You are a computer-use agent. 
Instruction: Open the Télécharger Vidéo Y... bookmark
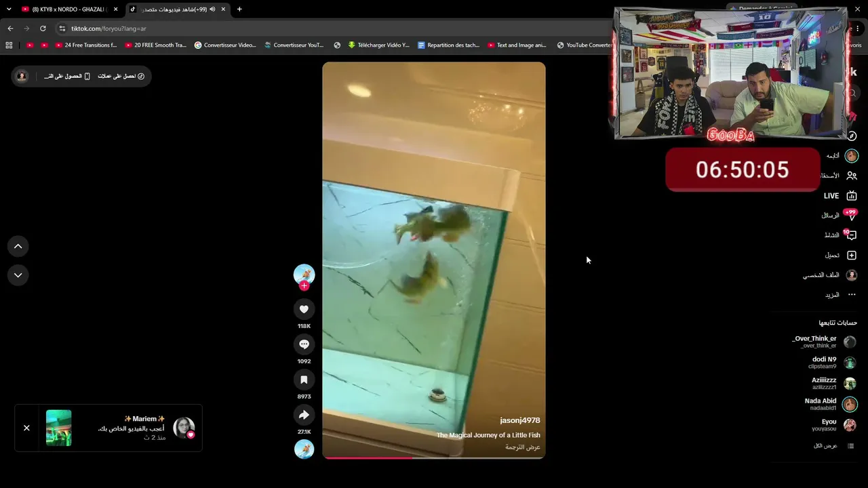pyautogui.click(x=378, y=45)
